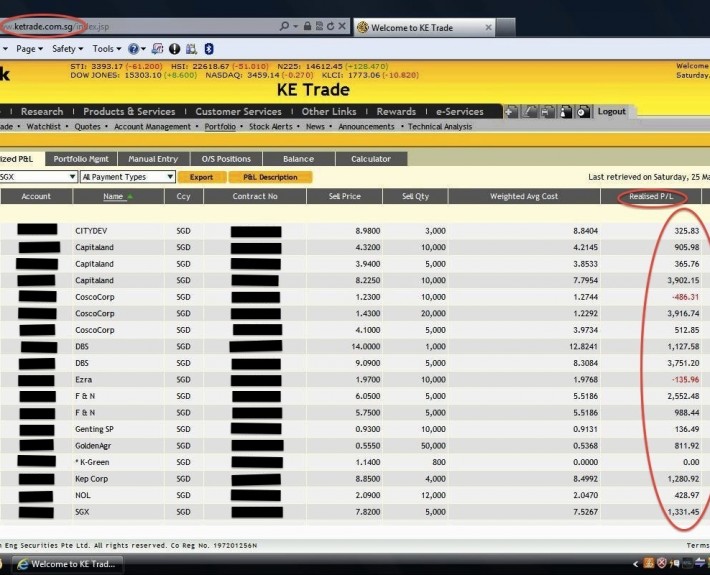Sort table by Name column header

coord(113,197)
